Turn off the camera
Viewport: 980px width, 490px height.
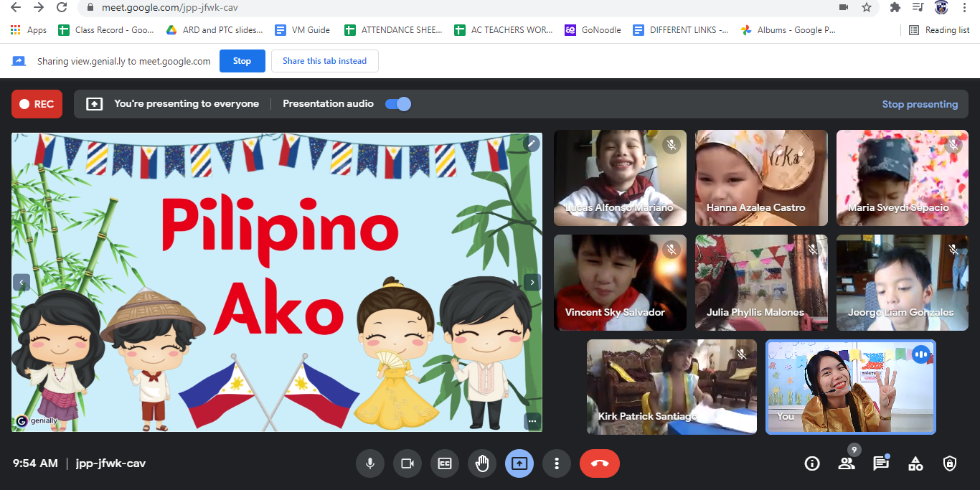point(407,463)
